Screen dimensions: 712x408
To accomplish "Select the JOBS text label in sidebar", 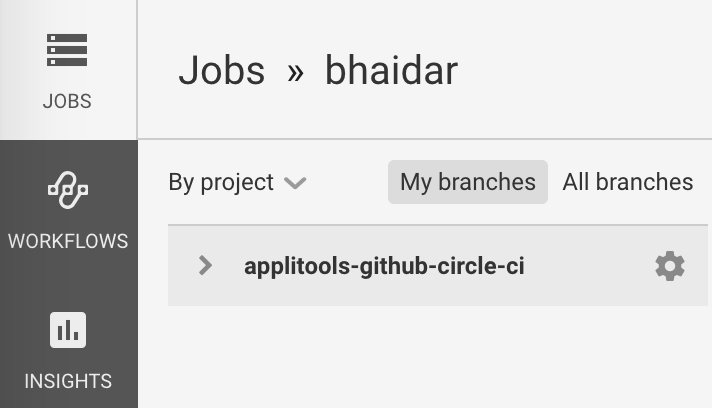I will (67, 101).
